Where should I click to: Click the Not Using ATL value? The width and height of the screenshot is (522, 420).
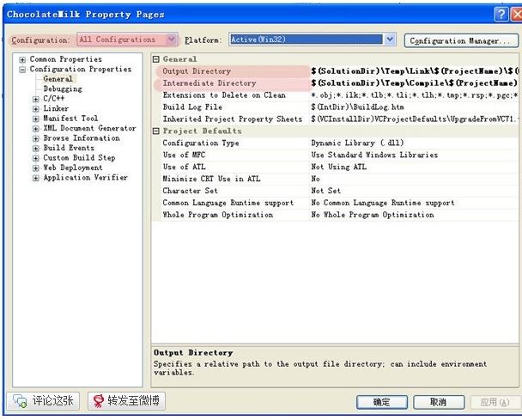point(338,167)
